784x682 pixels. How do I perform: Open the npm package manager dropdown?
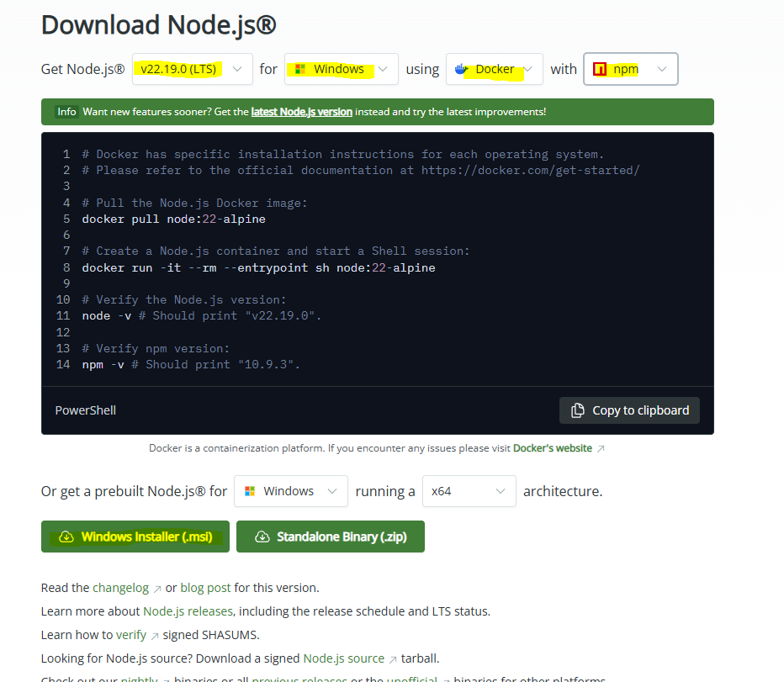point(631,69)
